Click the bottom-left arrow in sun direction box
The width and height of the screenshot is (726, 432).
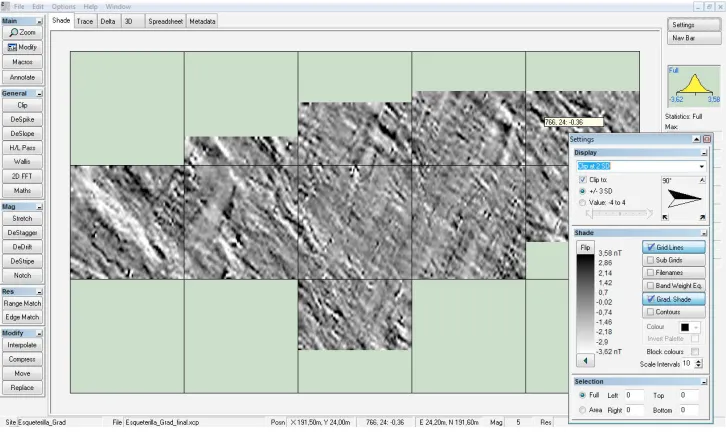pyautogui.click(x=665, y=217)
